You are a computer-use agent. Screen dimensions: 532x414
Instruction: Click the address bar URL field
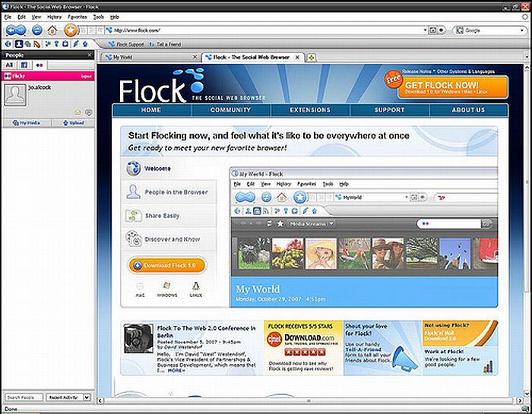[264, 30]
